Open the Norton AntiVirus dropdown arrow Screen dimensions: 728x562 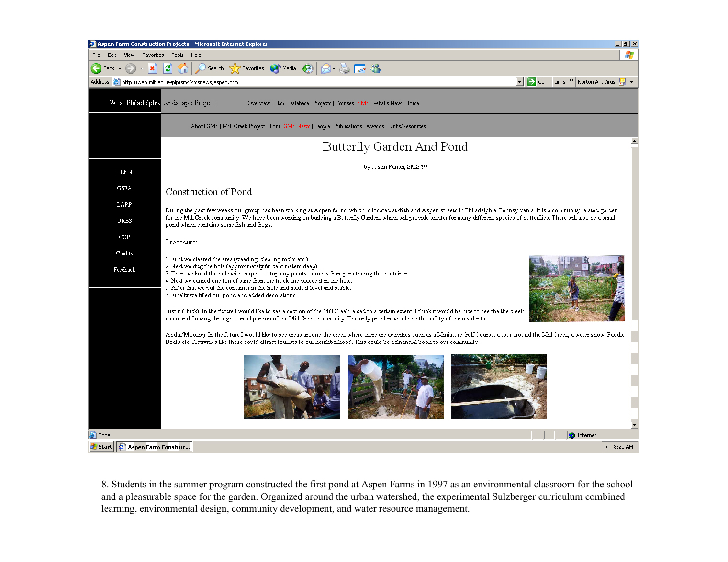tap(631, 82)
